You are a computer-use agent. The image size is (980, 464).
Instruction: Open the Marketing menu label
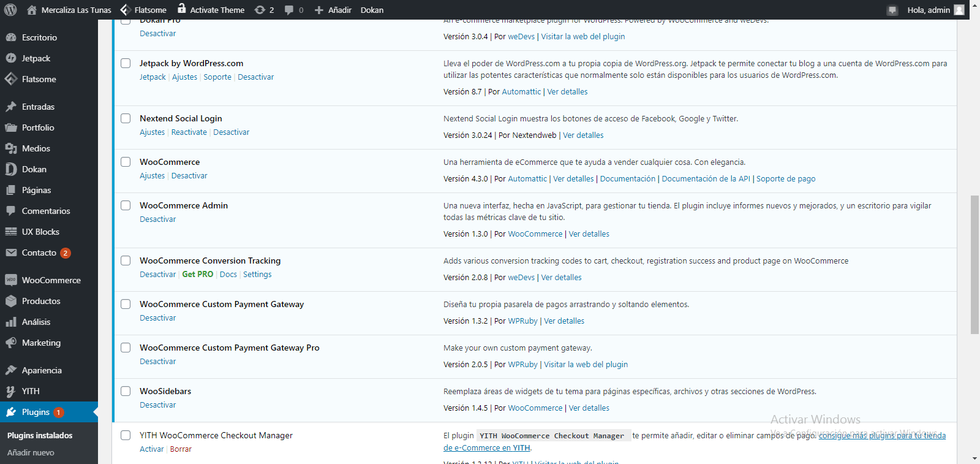click(x=41, y=343)
